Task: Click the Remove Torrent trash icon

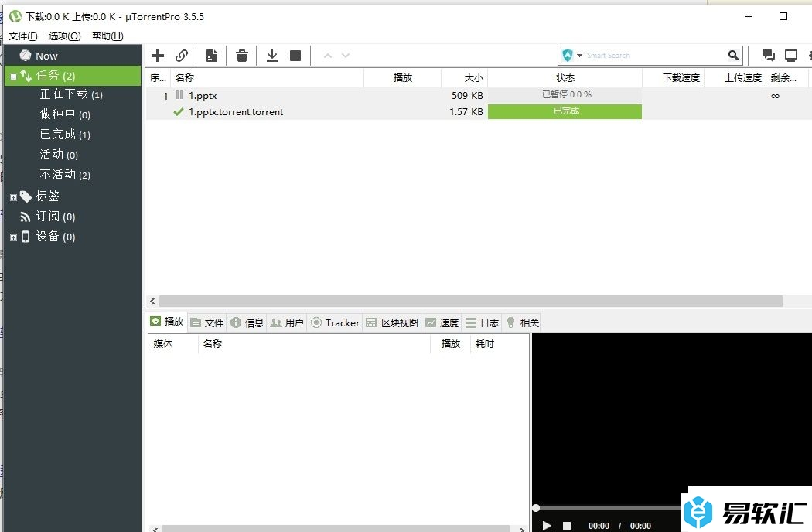Action: click(242, 56)
